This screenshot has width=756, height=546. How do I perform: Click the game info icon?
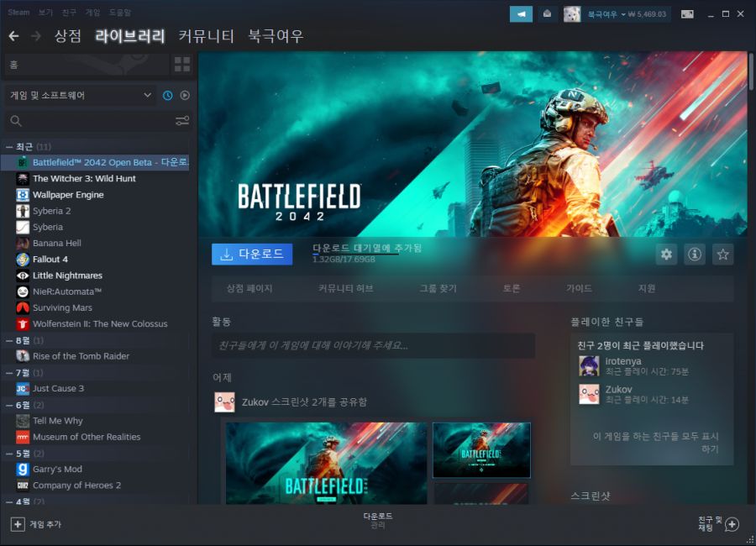click(x=694, y=255)
